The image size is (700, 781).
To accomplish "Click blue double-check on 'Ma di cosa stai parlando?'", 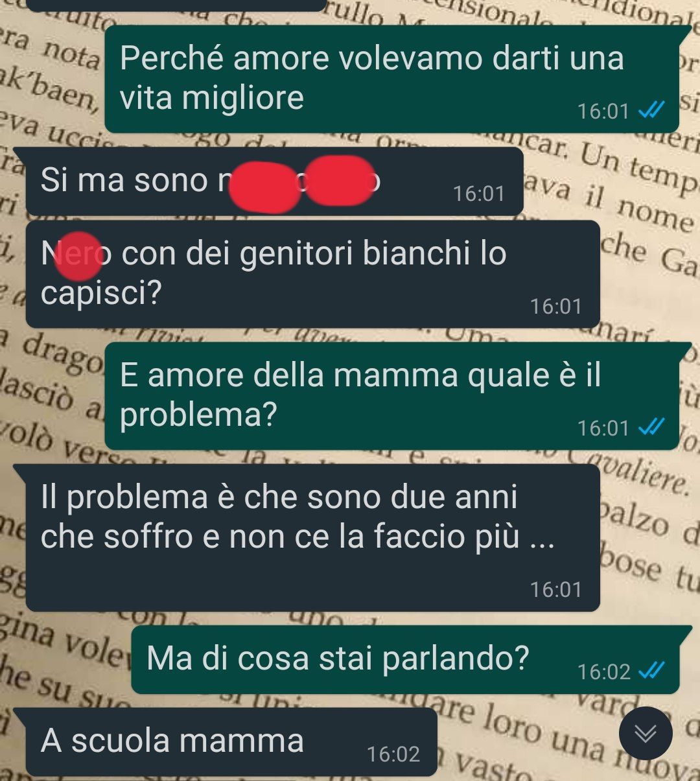I will click(652, 670).
